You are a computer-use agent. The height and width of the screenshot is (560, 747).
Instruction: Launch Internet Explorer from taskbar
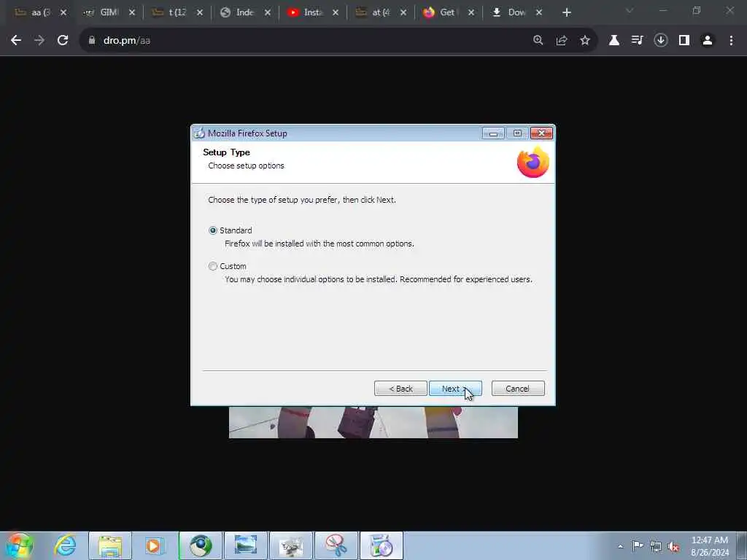click(x=65, y=545)
